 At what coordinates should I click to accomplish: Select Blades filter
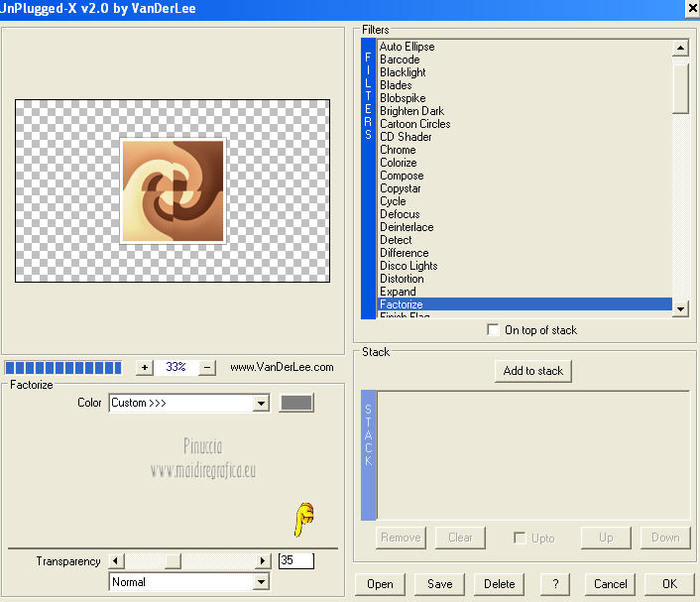coord(525,85)
